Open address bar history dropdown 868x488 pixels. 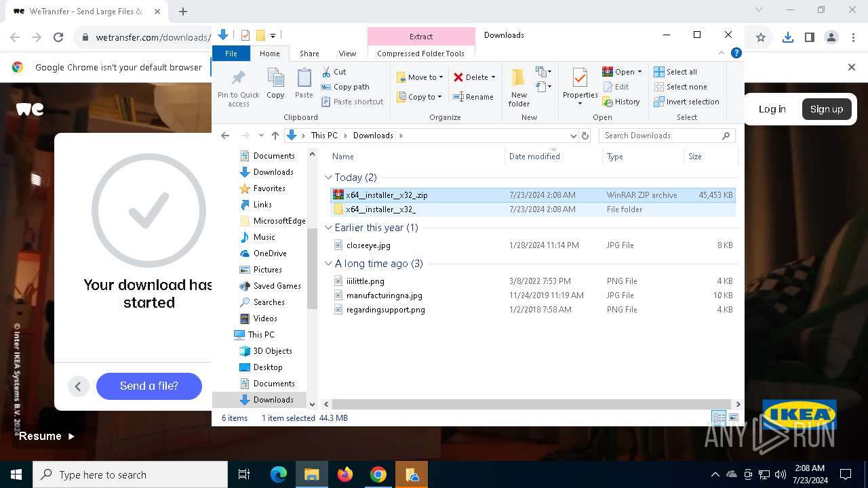pyautogui.click(x=574, y=136)
